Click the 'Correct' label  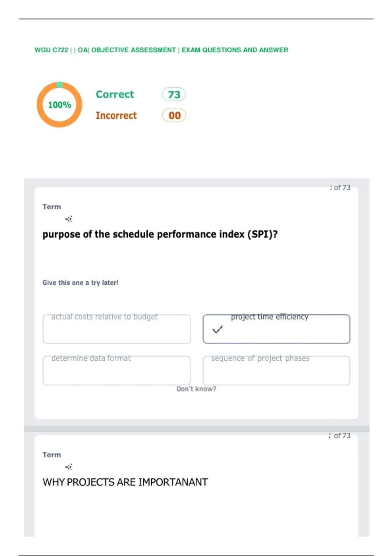click(x=115, y=94)
